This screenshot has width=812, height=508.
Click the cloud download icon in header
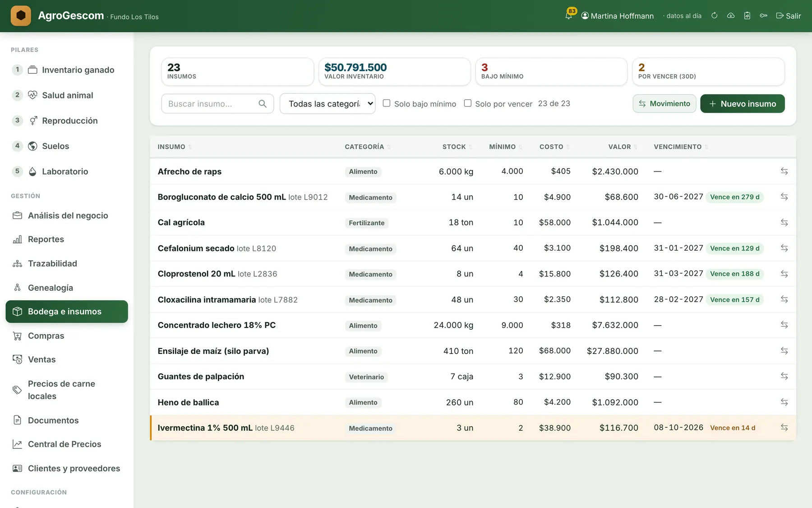pos(731,16)
